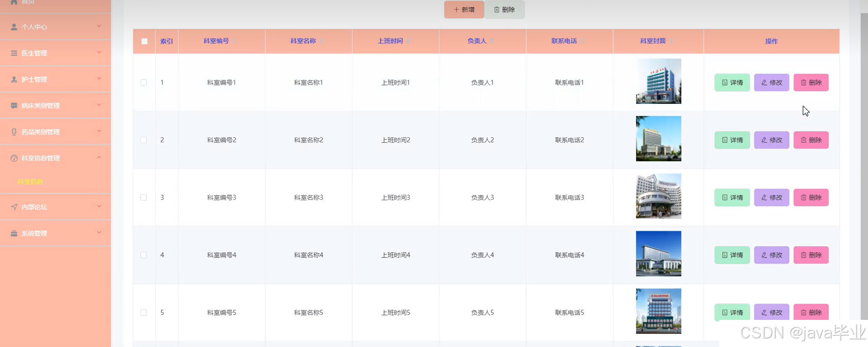
Task: Open 详情 for row 科室编号3
Action: point(732,197)
